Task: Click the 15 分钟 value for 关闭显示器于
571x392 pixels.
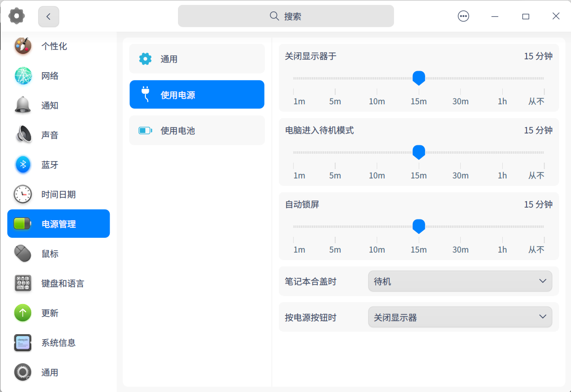Action: [x=538, y=56]
